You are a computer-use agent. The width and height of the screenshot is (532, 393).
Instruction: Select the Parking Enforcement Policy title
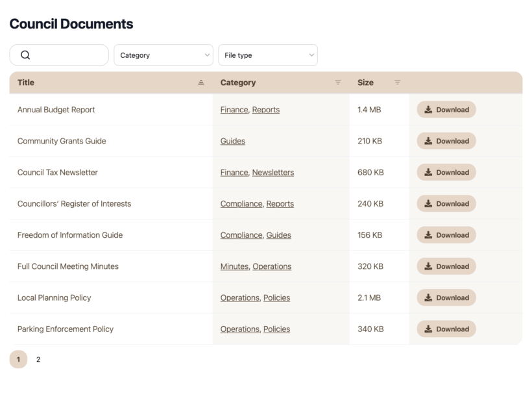coord(66,329)
